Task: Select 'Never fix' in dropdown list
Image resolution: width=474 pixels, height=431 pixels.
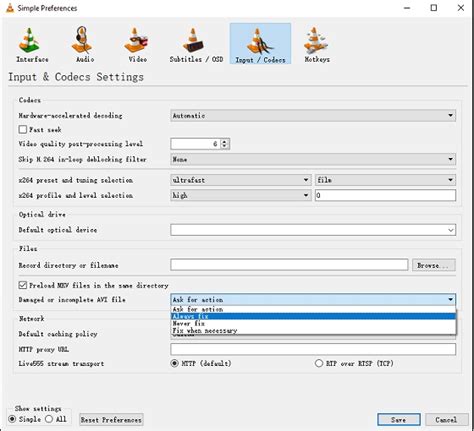Action: [x=313, y=323]
